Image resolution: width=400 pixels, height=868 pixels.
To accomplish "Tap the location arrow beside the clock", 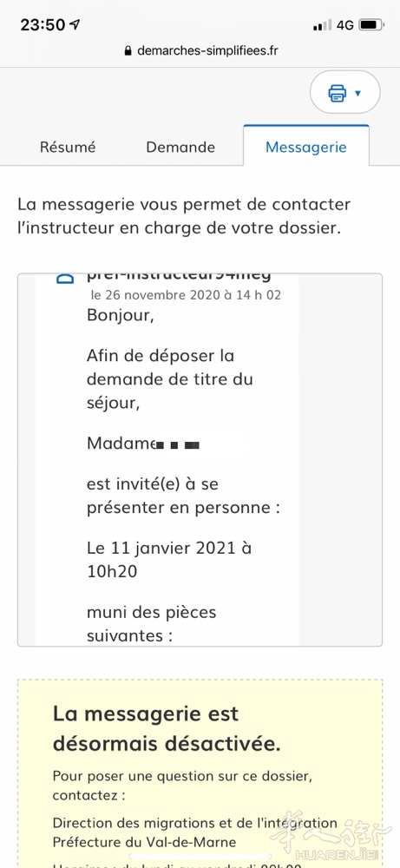I will coord(75,24).
